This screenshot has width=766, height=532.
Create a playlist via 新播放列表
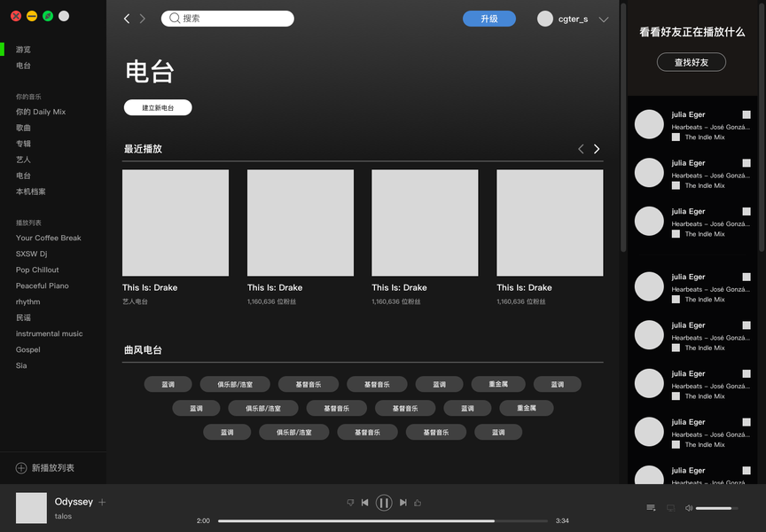click(53, 468)
